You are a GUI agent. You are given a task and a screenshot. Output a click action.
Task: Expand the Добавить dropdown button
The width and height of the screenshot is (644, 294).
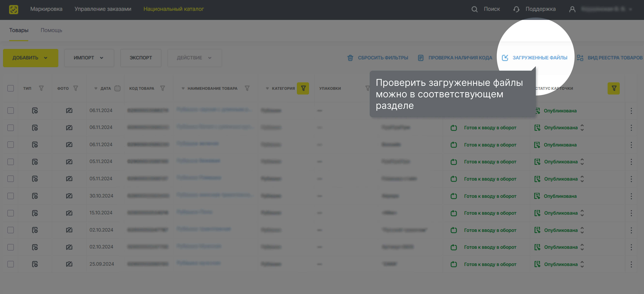(x=30, y=58)
